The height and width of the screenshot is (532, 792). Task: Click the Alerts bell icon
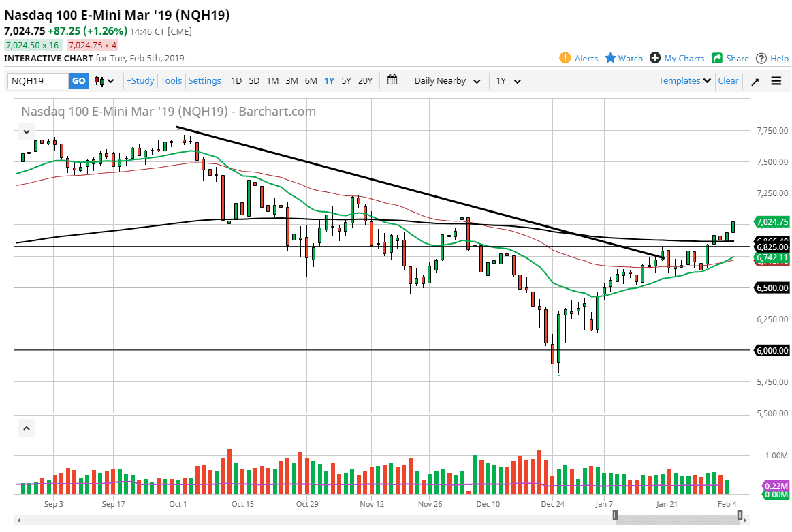(565, 58)
